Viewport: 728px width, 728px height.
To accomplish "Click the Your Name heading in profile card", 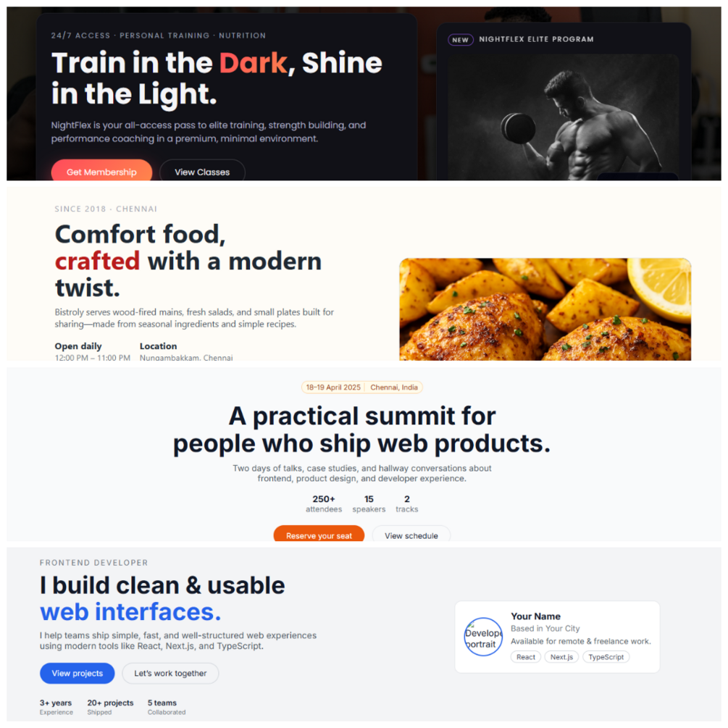I will click(535, 616).
